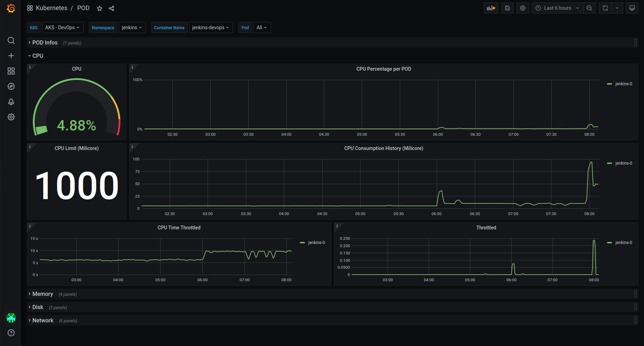This screenshot has width=644, height=346.
Task: Save dashboard using the floppy disk icon
Action: pyautogui.click(x=507, y=8)
